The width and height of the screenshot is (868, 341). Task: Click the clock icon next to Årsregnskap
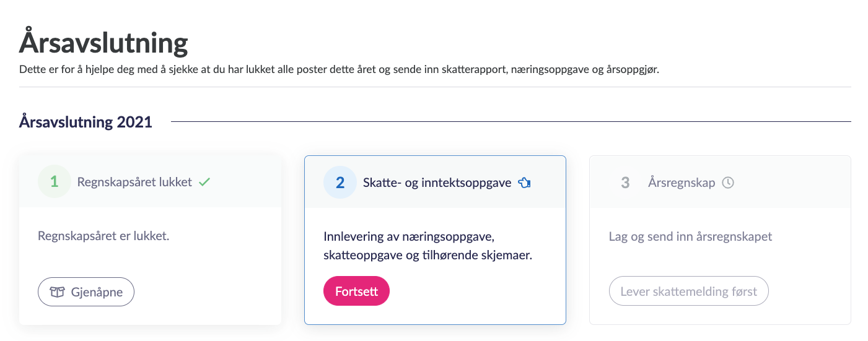coord(729,183)
